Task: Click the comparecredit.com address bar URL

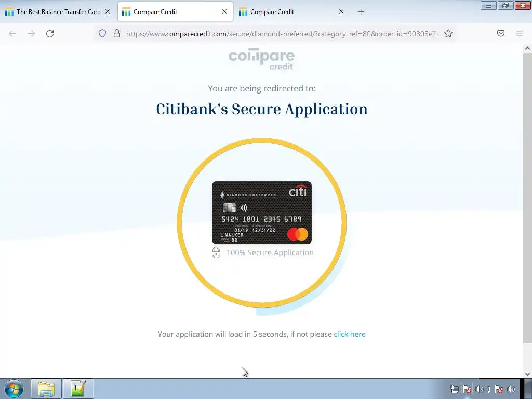Action: click(x=282, y=34)
